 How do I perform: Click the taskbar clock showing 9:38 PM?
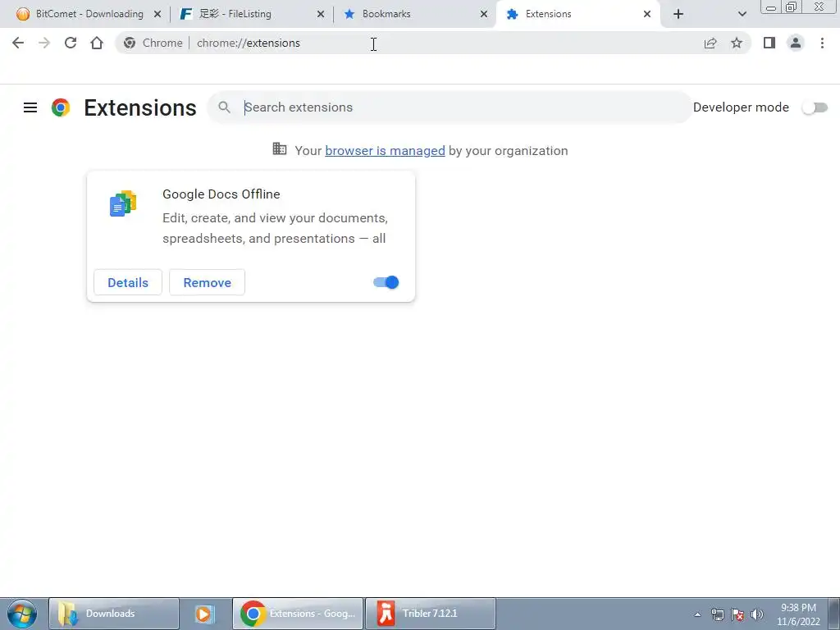pyautogui.click(x=798, y=614)
